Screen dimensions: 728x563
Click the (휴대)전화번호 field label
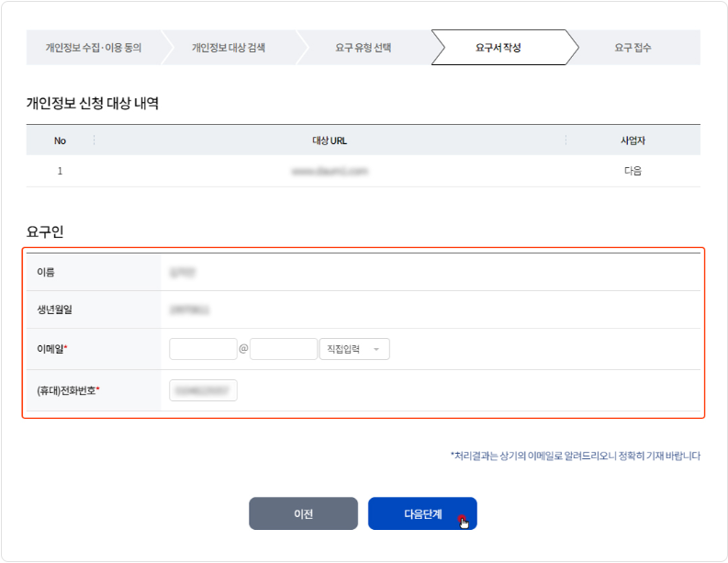coord(68,390)
